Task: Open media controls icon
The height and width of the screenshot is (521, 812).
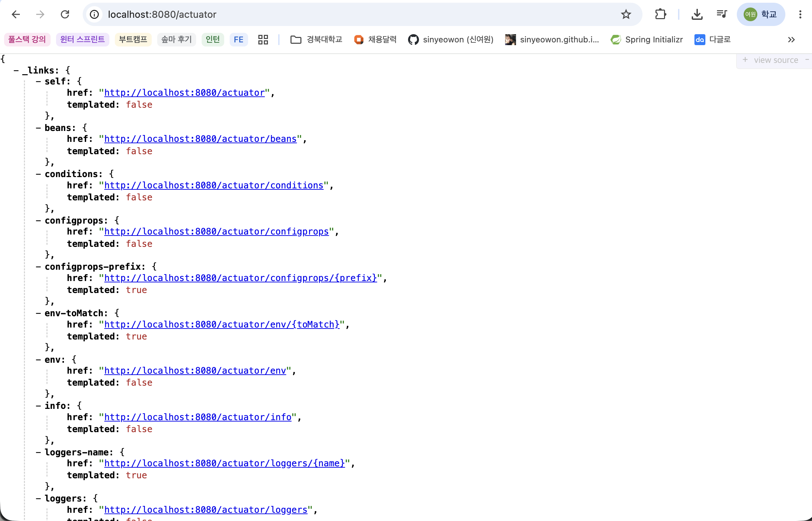Action: 721,14
